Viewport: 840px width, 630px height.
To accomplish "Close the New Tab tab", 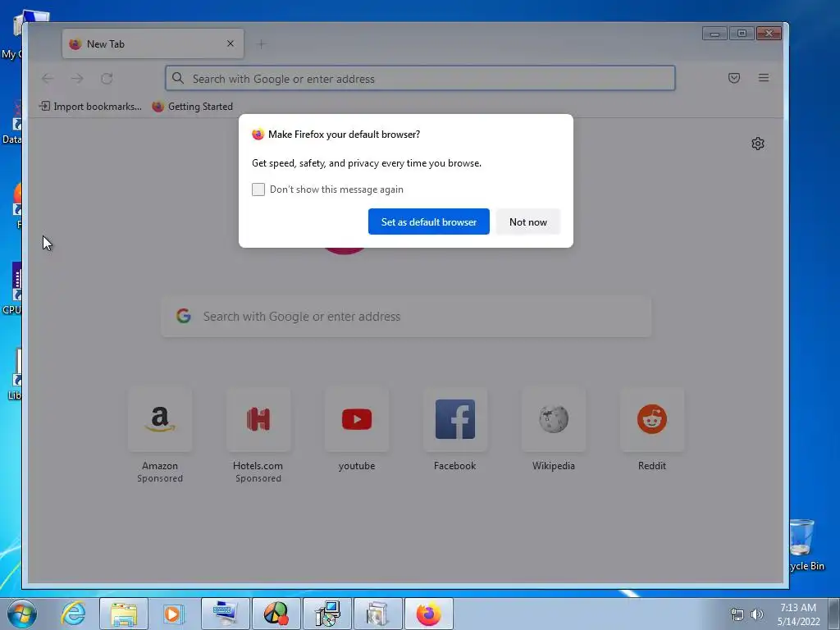I will [x=231, y=44].
